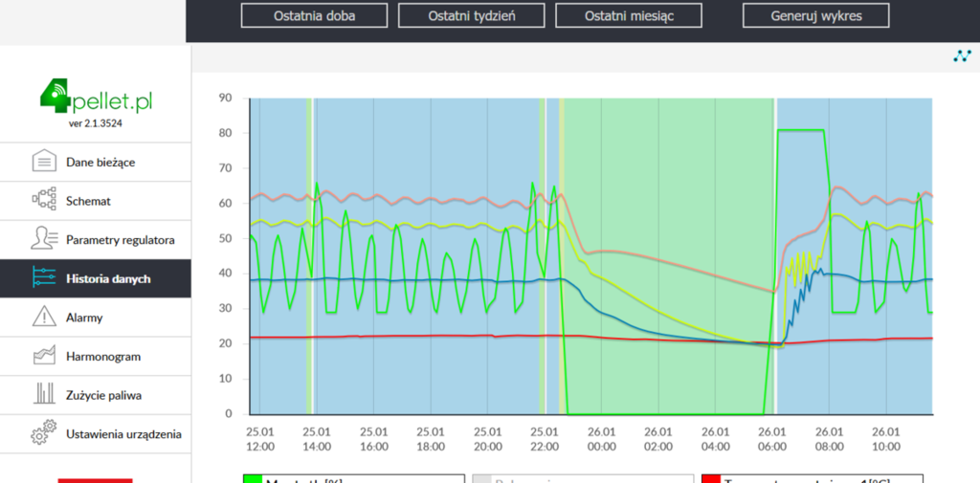Click the Dane bieżące house icon
This screenshot has height=483, width=980.
(x=44, y=162)
